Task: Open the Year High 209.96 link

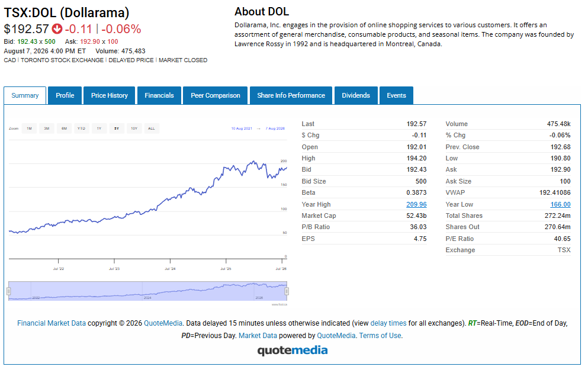Action: click(x=416, y=204)
